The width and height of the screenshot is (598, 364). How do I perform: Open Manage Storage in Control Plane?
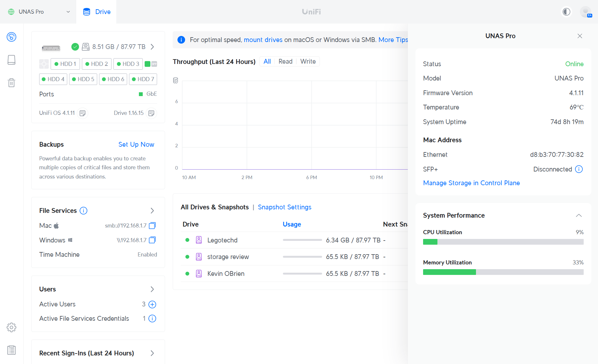(472, 183)
